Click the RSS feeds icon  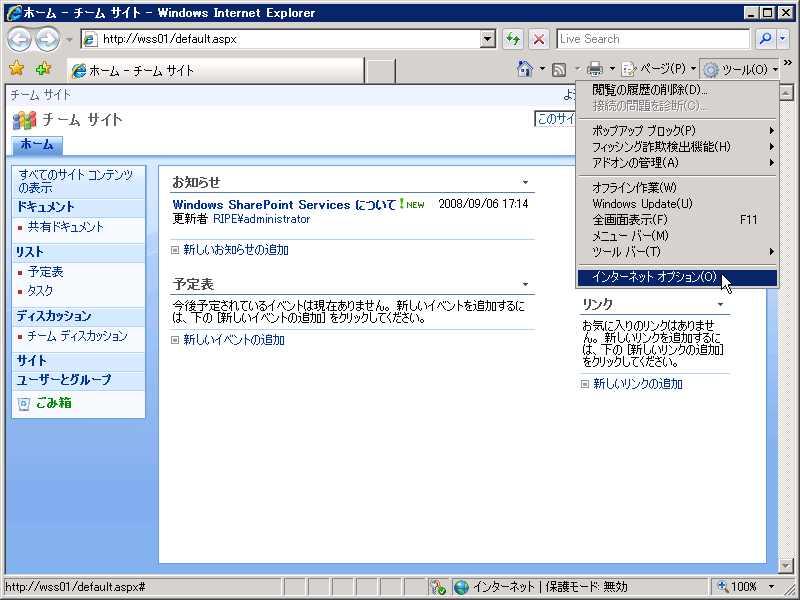pyautogui.click(x=559, y=69)
